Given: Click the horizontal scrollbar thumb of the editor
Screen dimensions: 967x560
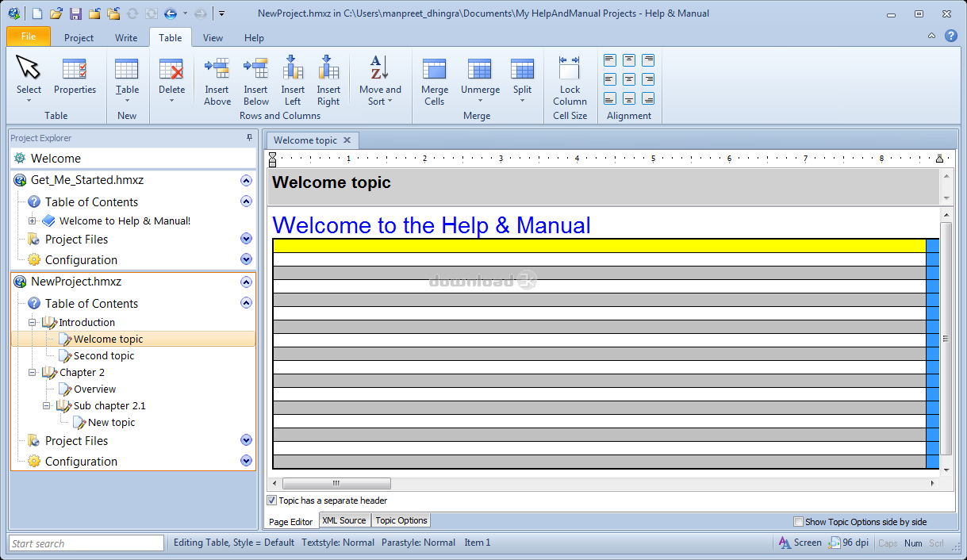Looking at the screenshot, I should [x=336, y=483].
